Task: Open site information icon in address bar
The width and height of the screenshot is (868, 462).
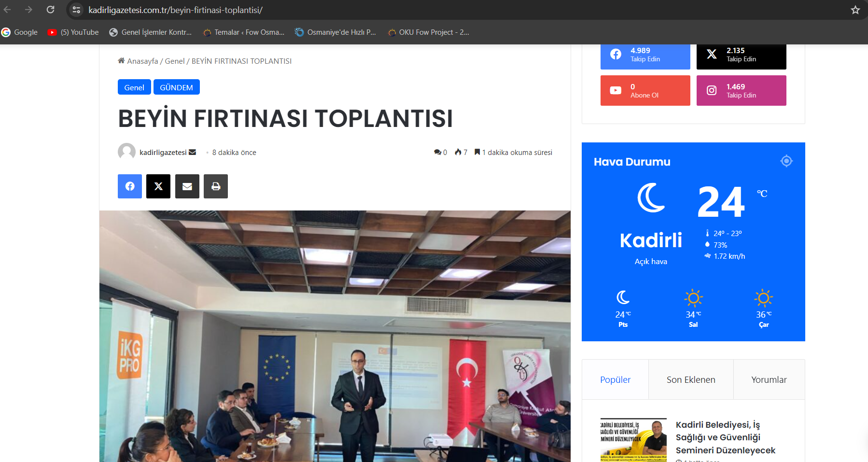Action: 76,10
